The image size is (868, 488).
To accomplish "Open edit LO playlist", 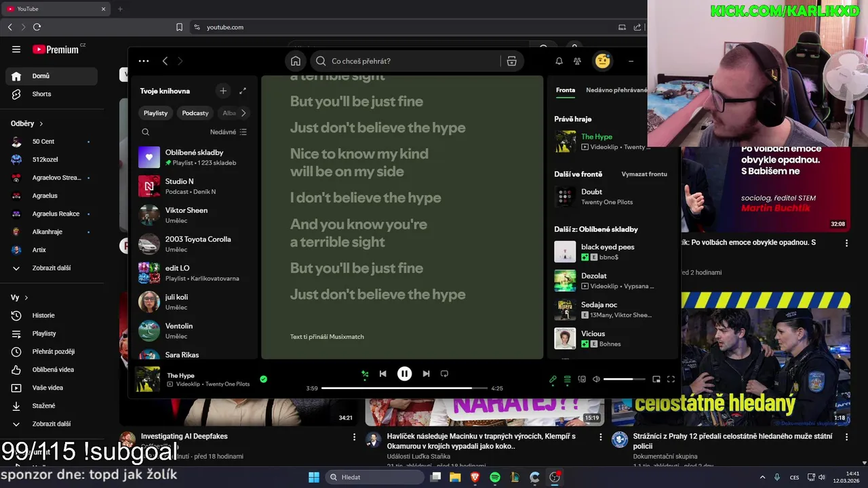I will [x=193, y=273].
